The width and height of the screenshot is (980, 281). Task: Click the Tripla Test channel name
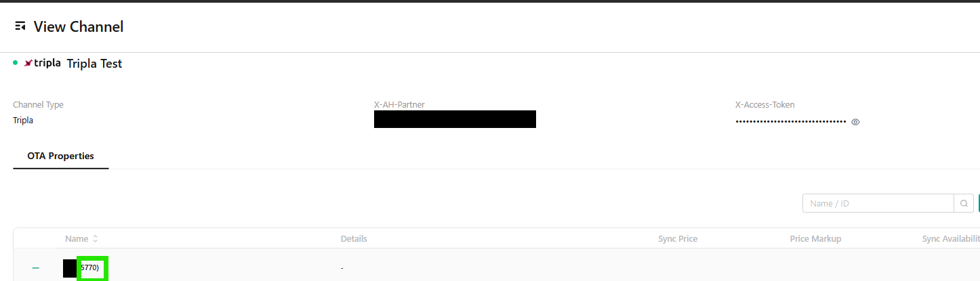coord(94,64)
